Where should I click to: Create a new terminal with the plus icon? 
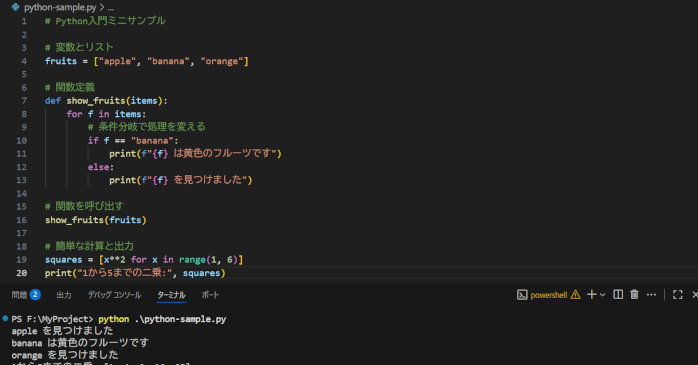[592, 295]
